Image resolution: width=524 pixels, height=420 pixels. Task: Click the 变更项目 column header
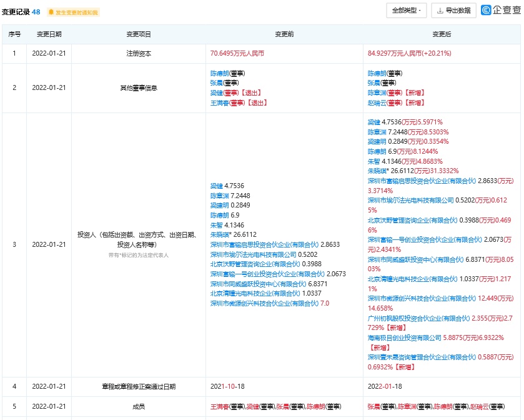click(139, 34)
